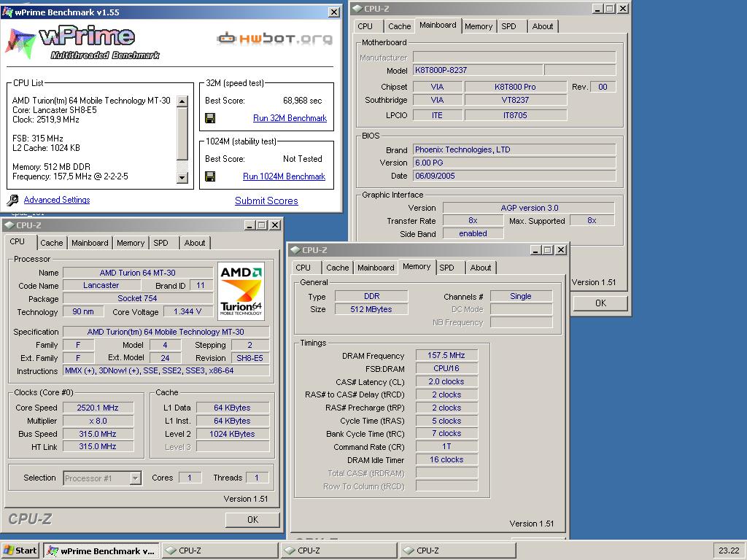Image resolution: width=747 pixels, height=560 pixels.
Task: Activate the second CPU-Z taskbar button
Action: (x=339, y=551)
